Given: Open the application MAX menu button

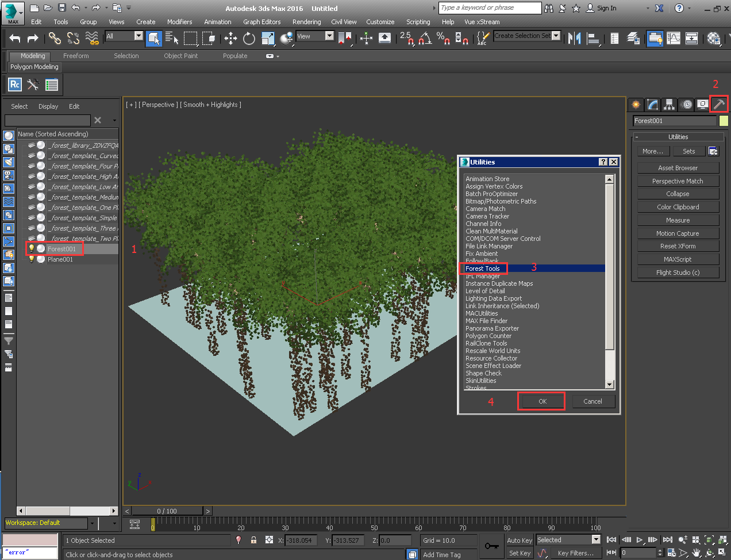Looking at the screenshot, I should [13, 13].
